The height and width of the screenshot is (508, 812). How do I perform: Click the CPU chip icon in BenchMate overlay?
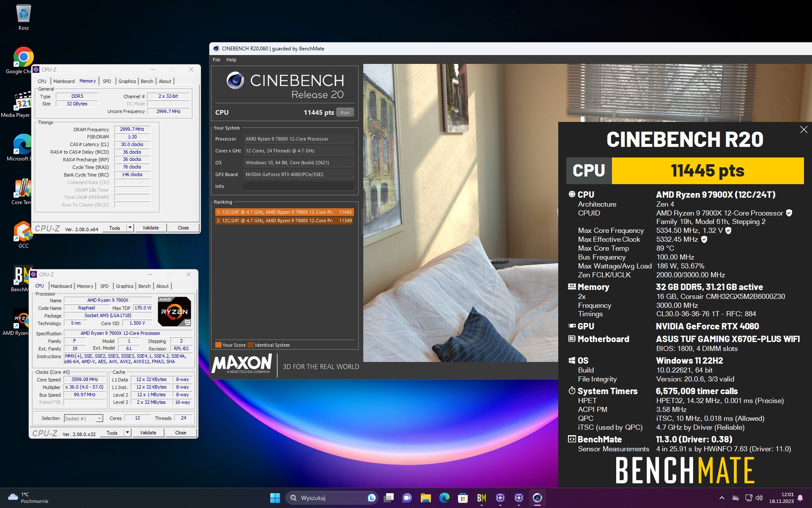click(x=572, y=194)
